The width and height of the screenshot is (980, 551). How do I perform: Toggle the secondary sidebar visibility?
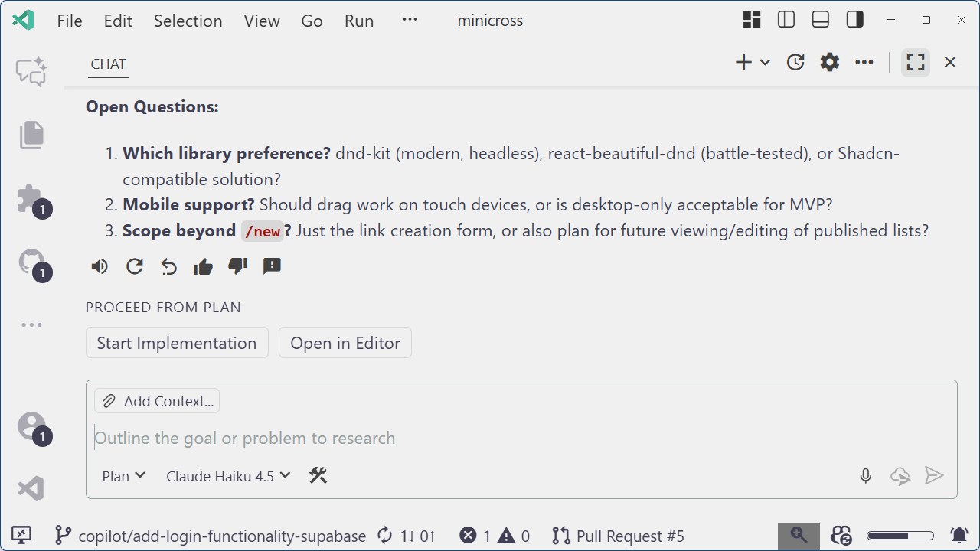(x=854, y=19)
